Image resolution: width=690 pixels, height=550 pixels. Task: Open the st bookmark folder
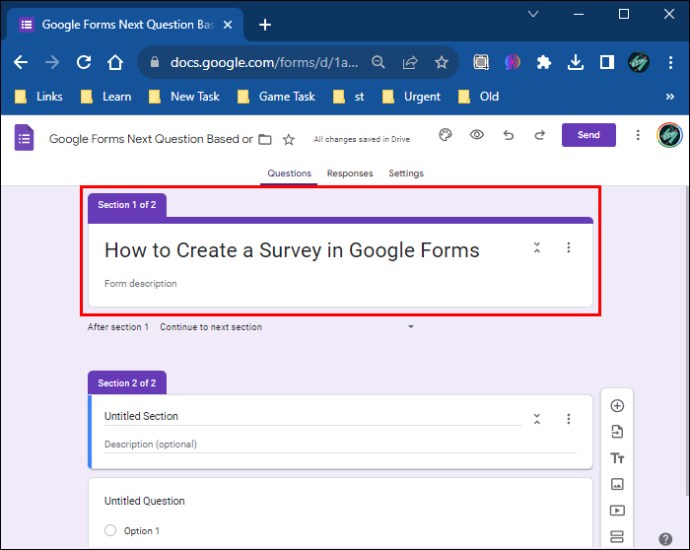click(349, 97)
